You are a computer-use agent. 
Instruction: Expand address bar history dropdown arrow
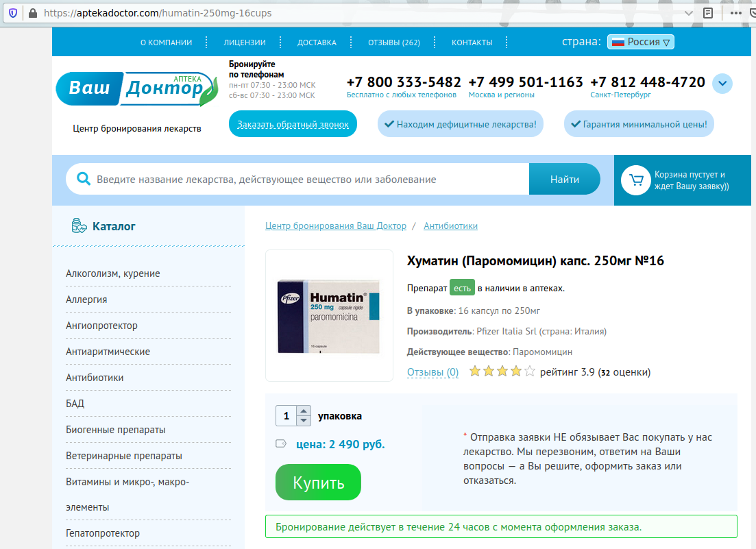[x=689, y=13]
